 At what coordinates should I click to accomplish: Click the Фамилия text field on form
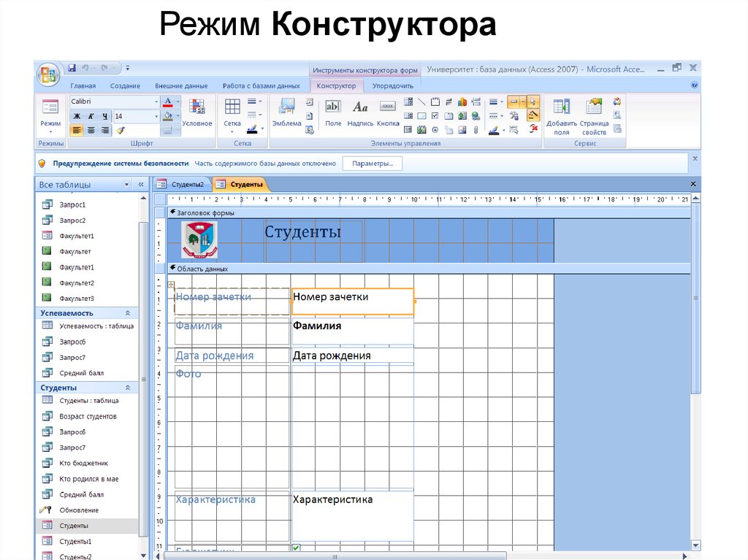pos(352,331)
